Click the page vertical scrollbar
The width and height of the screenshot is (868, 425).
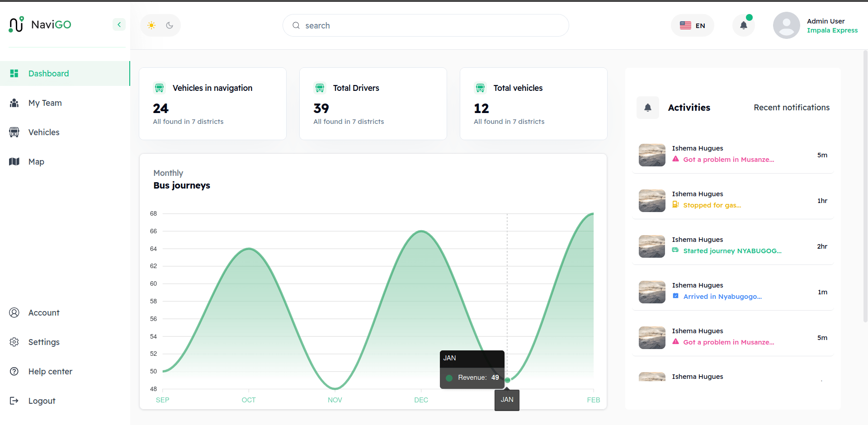[x=865, y=185]
